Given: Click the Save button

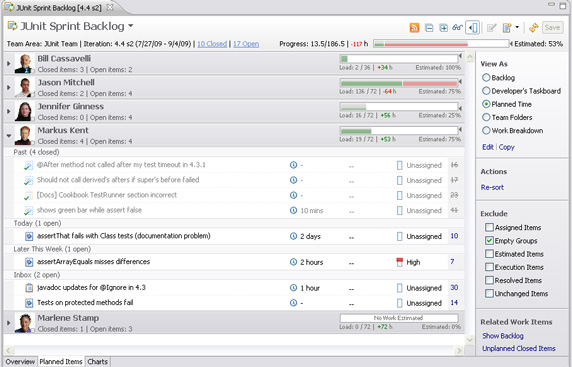Looking at the screenshot, I should tap(552, 28).
